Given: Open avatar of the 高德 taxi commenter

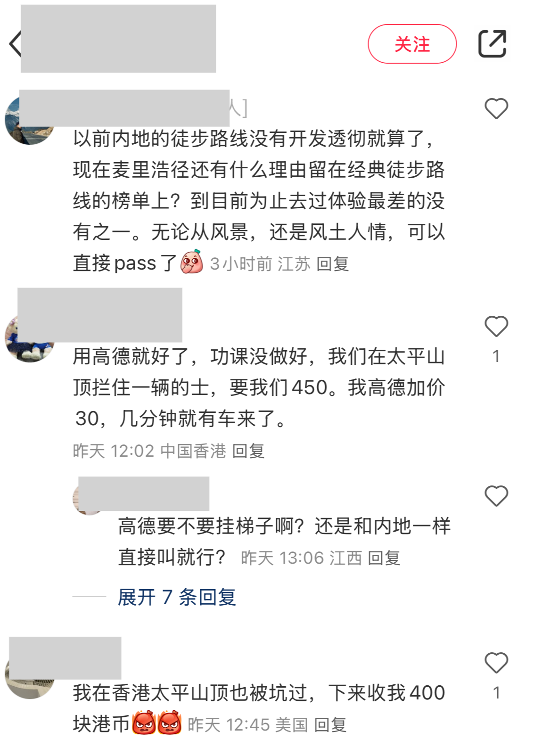Looking at the screenshot, I should [29, 338].
